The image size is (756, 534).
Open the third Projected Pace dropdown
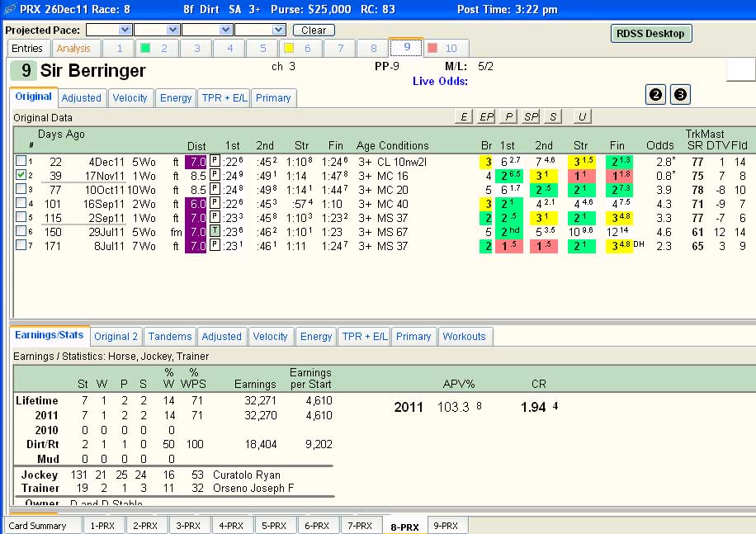click(x=225, y=30)
